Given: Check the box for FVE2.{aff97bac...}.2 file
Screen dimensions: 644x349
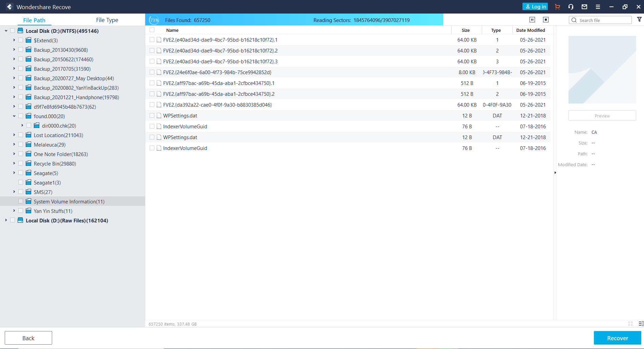Looking at the screenshot, I should (152, 94).
